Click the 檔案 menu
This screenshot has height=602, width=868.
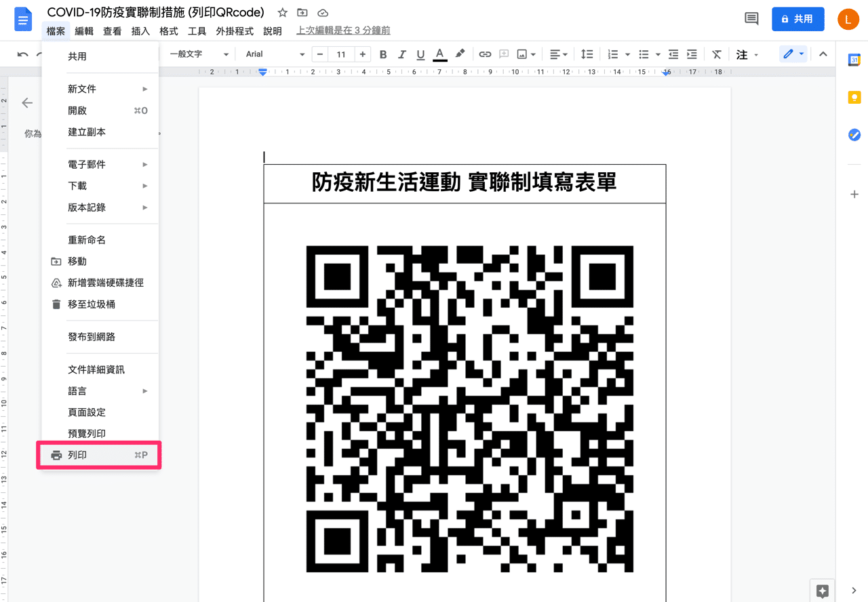(56, 31)
